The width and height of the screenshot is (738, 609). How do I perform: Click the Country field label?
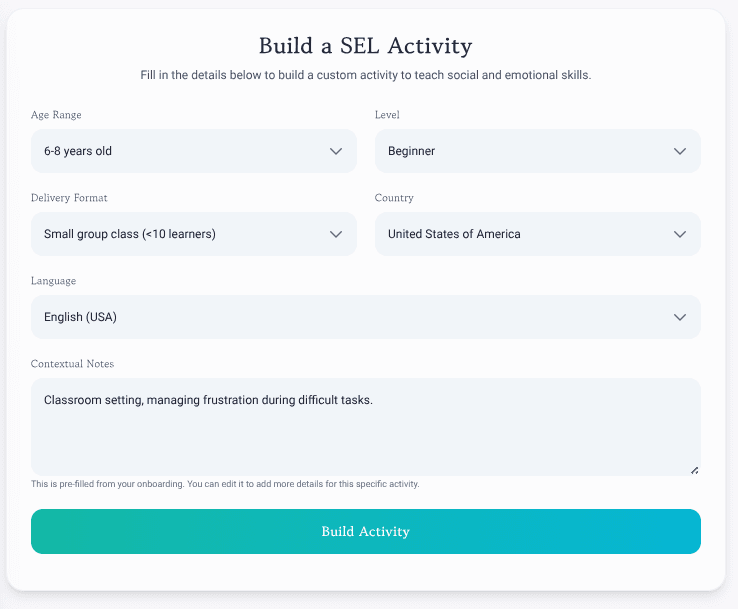394,198
